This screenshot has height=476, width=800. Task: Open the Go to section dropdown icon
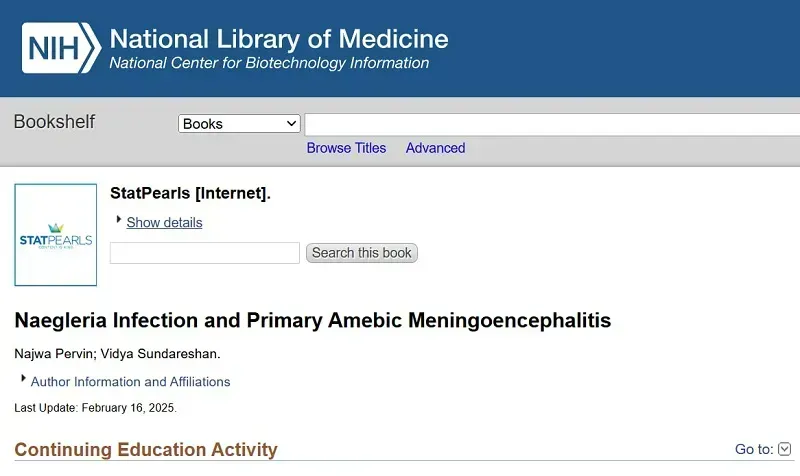pos(785,449)
